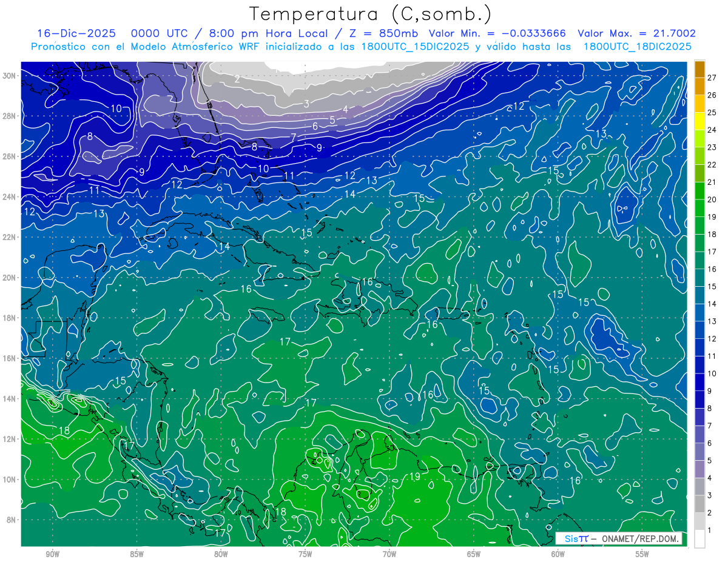Click the "90W" longitude axis label
The height and width of the screenshot is (562, 728).
[52, 554]
